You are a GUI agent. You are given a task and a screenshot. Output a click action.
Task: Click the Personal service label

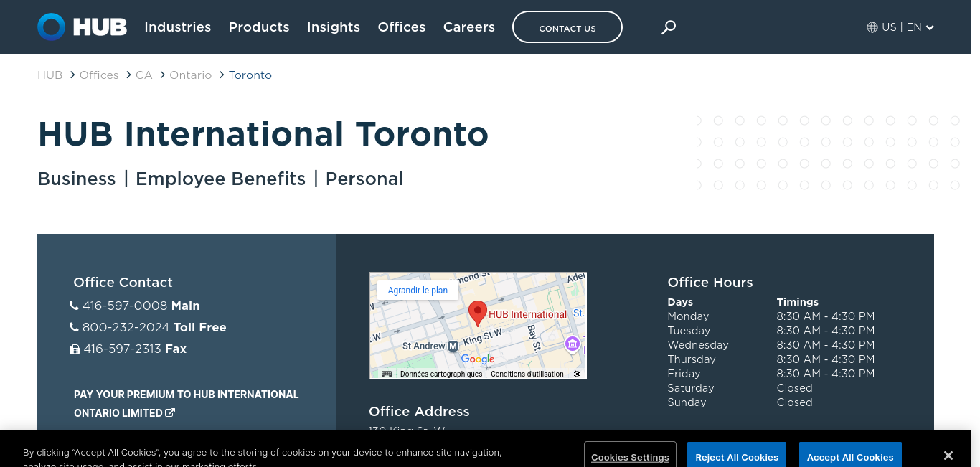[364, 179]
